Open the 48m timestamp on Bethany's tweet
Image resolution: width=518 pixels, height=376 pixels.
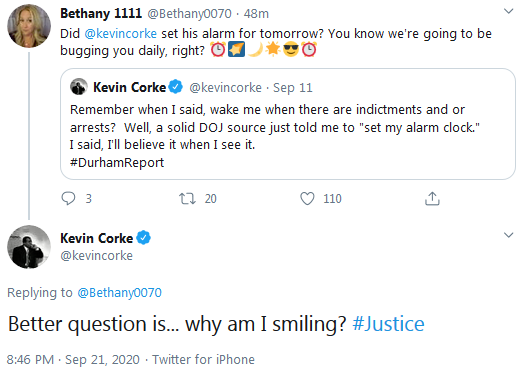[256, 14]
